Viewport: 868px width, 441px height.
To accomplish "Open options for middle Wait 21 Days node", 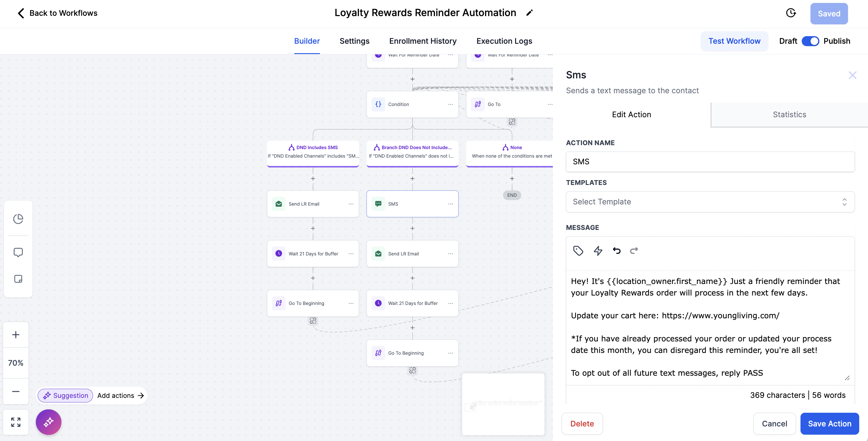I will [450, 303].
